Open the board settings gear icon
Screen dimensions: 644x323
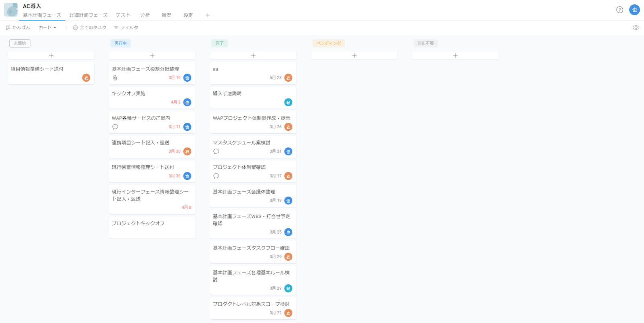pyautogui.click(x=636, y=28)
